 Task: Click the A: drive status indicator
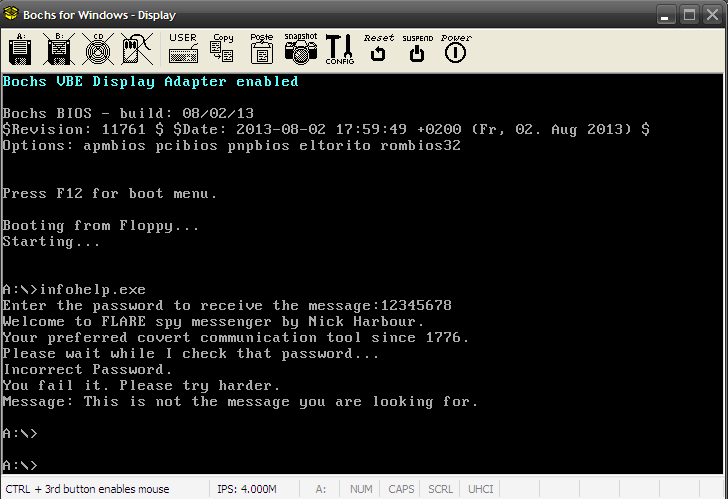pyautogui.click(x=321, y=489)
